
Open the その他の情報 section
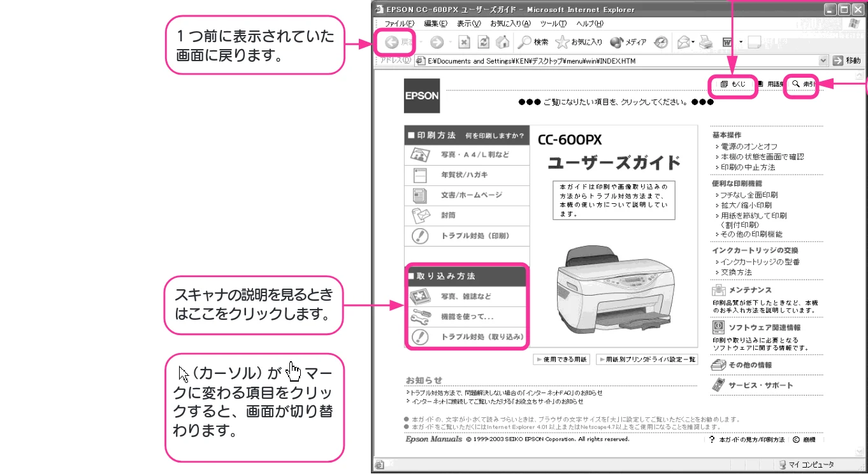(742, 365)
